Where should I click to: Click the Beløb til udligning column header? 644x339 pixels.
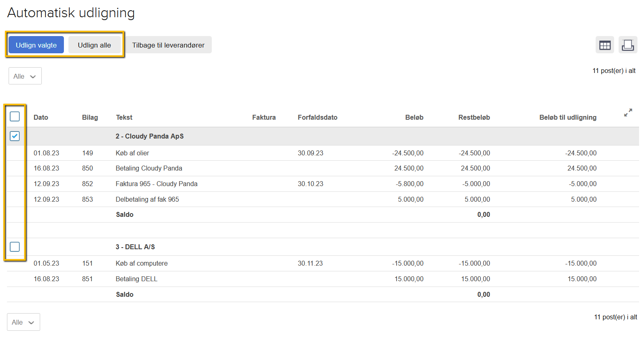coord(567,118)
